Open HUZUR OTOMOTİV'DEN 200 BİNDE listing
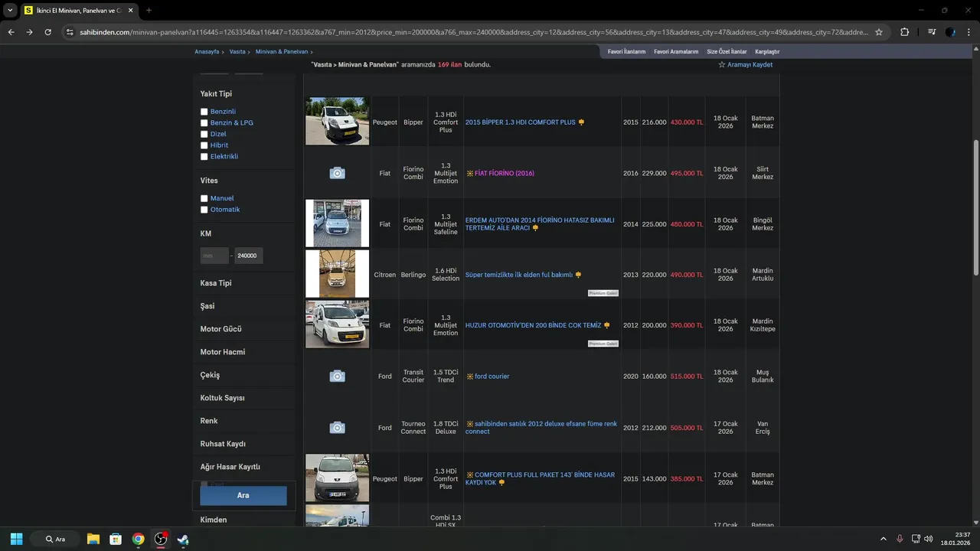Viewport: 980px width, 551px height. pos(534,325)
